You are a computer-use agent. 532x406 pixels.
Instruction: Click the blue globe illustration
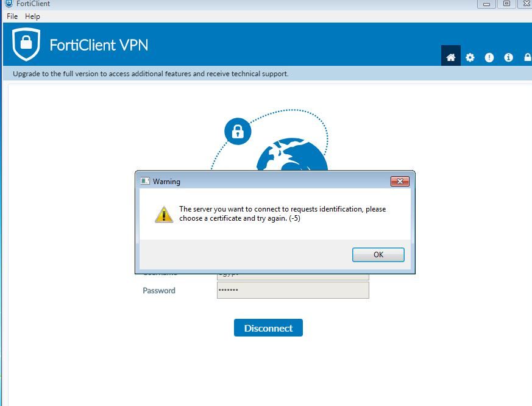tap(292, 154)
